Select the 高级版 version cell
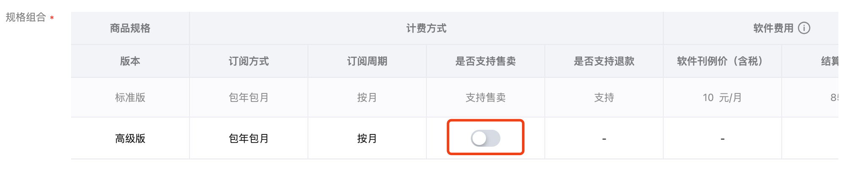Viewport: 868px width, 186px height. [130, 139]
